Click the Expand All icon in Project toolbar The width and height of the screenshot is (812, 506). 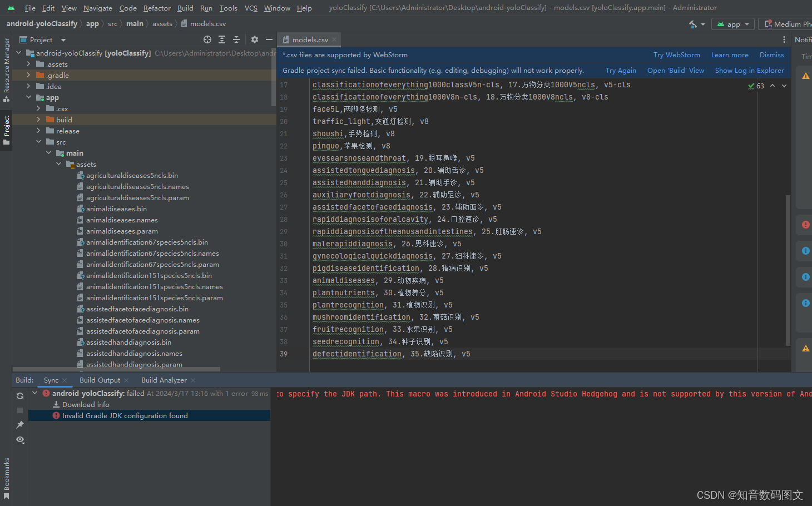coord(222,39)
